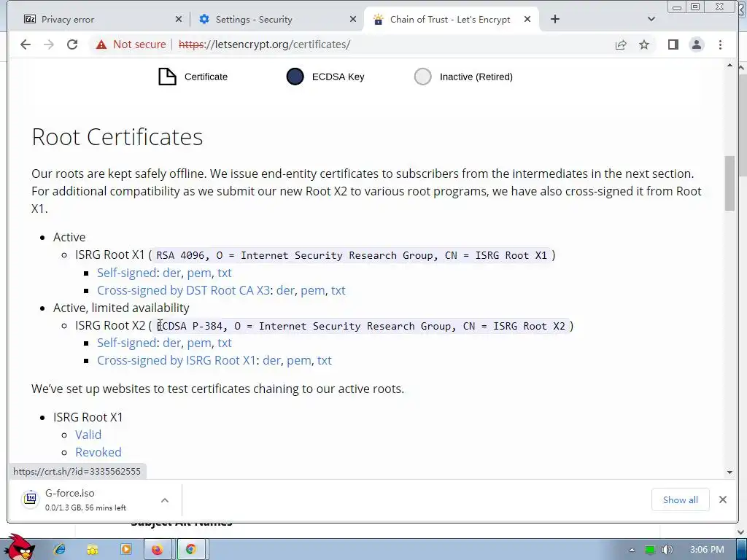Viewport: 747px width, 560px height.
Task: Share this page icon in address bar
Action: (620, 44)
